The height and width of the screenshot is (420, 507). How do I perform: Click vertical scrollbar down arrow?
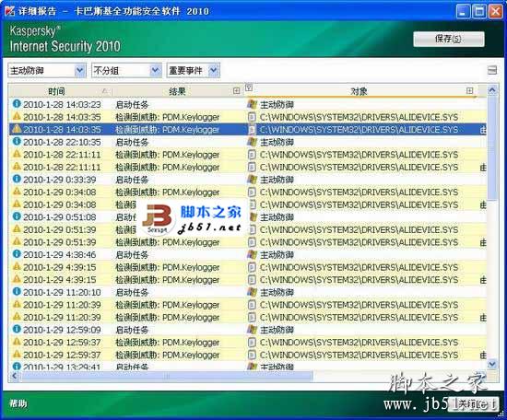tap(492, 364)
